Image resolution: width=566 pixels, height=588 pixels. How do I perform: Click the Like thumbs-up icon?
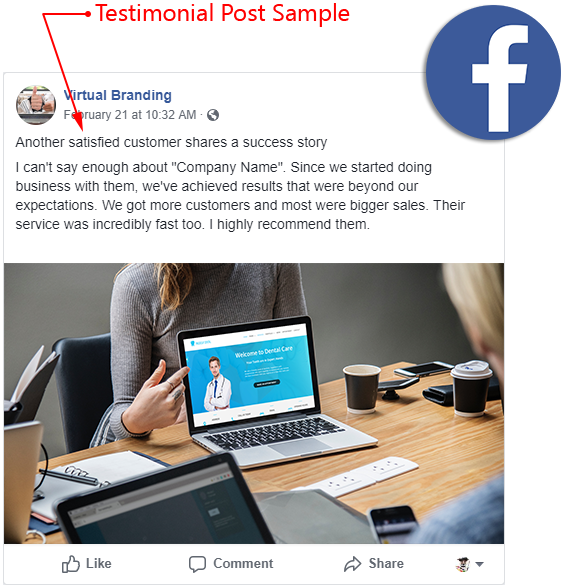pos(71,564)
